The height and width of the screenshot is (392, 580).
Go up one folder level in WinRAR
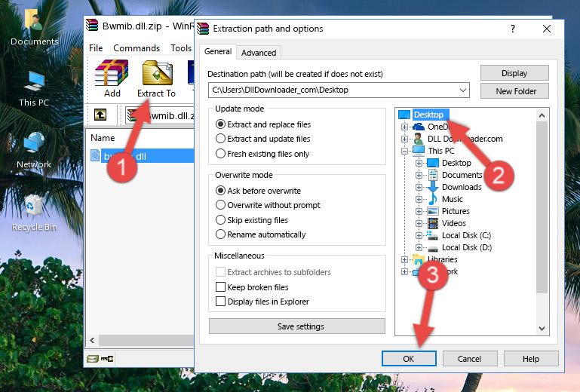click(100, 115)
